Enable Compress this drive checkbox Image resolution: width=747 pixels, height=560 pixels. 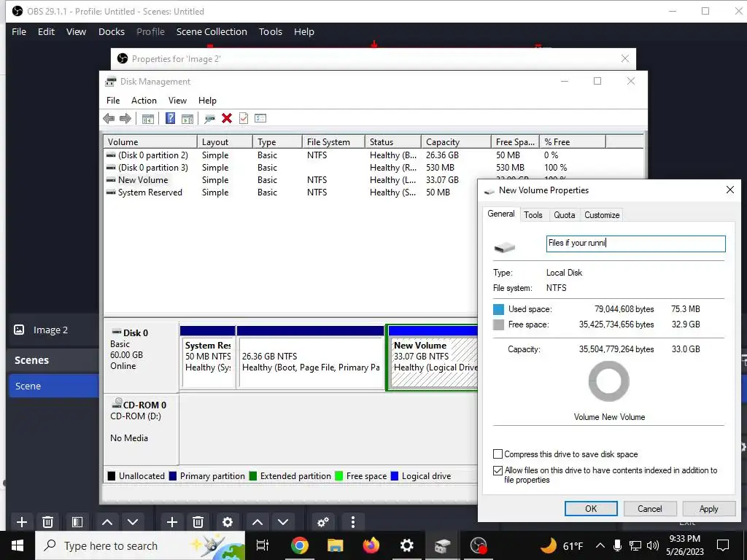pyautogui.click(x=498, y=454)
